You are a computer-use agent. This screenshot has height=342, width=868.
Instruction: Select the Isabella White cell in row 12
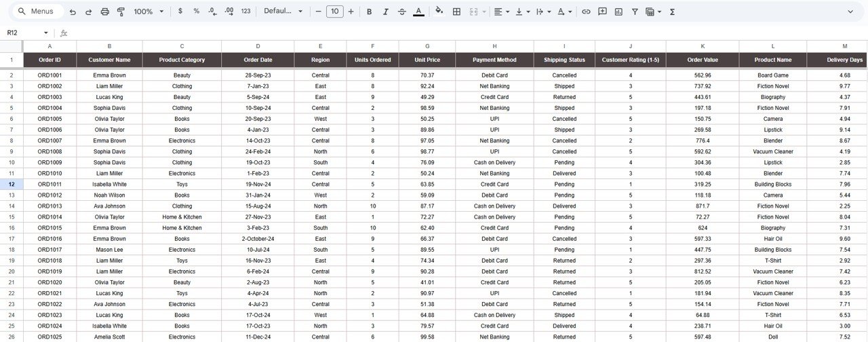click(x=109, y=184)
